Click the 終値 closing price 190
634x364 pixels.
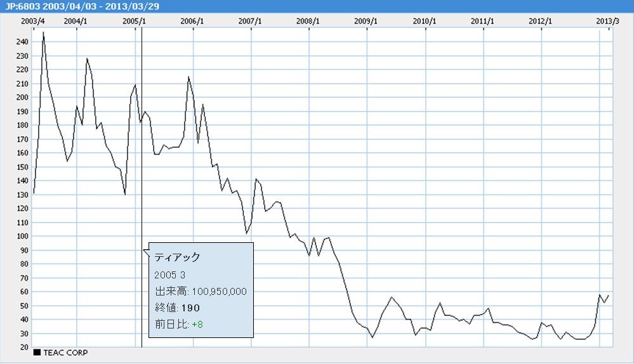pos(190,308)
